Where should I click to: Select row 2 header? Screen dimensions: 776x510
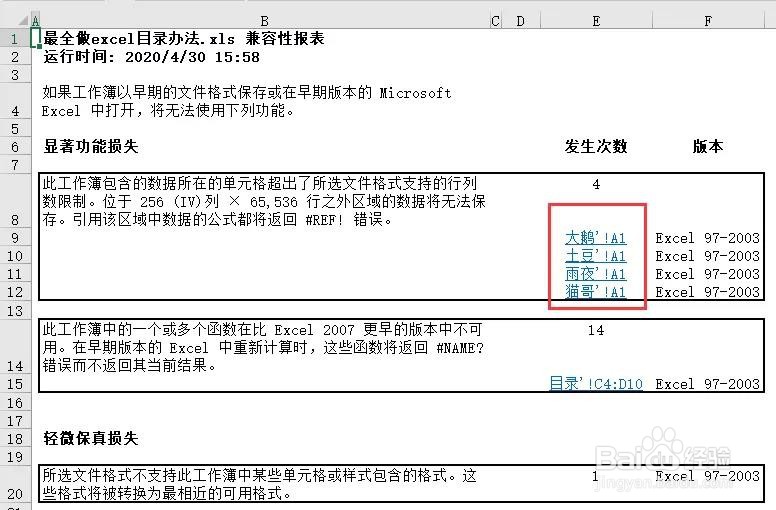[x=15, y=57]
